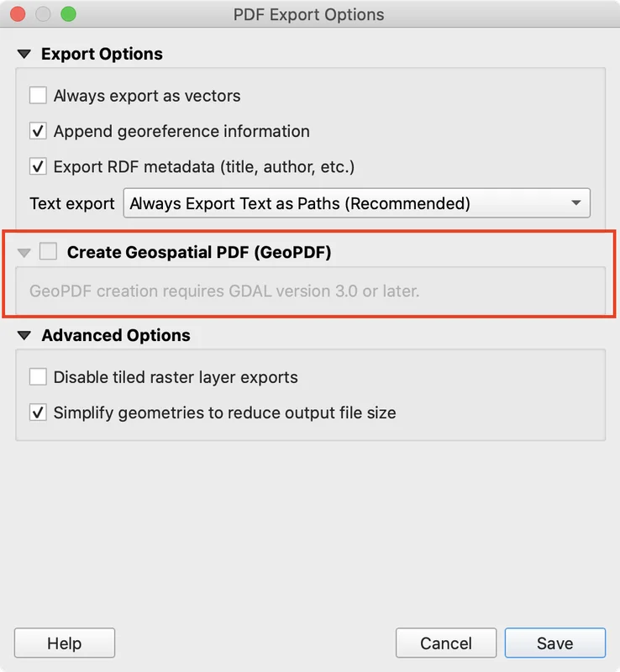Click the Export Options section heading
620x672 pixels.
click(102, 55)
